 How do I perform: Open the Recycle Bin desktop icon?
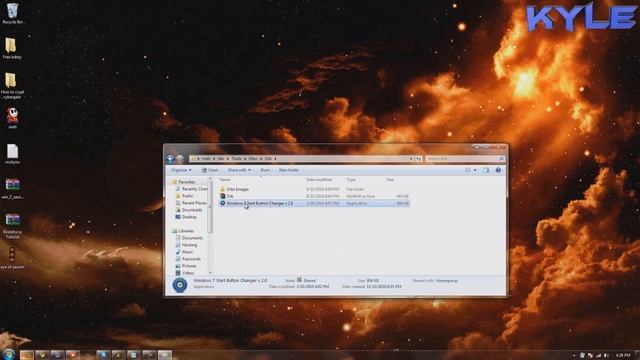coord(13,13)
